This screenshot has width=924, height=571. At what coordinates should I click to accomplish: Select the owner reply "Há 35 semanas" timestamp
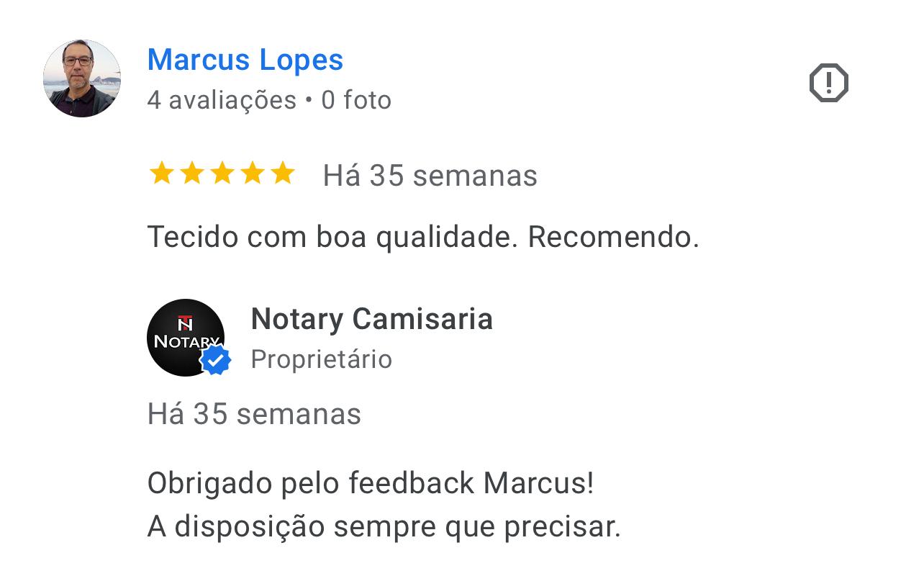point(254,414)
